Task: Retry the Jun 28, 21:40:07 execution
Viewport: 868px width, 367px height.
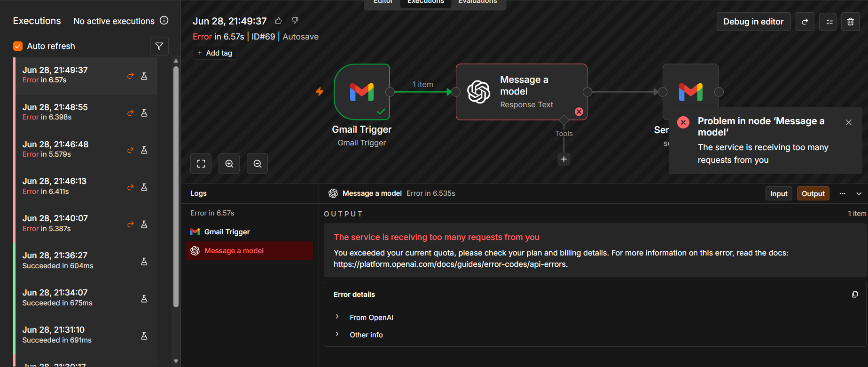Action: point(131,224)
